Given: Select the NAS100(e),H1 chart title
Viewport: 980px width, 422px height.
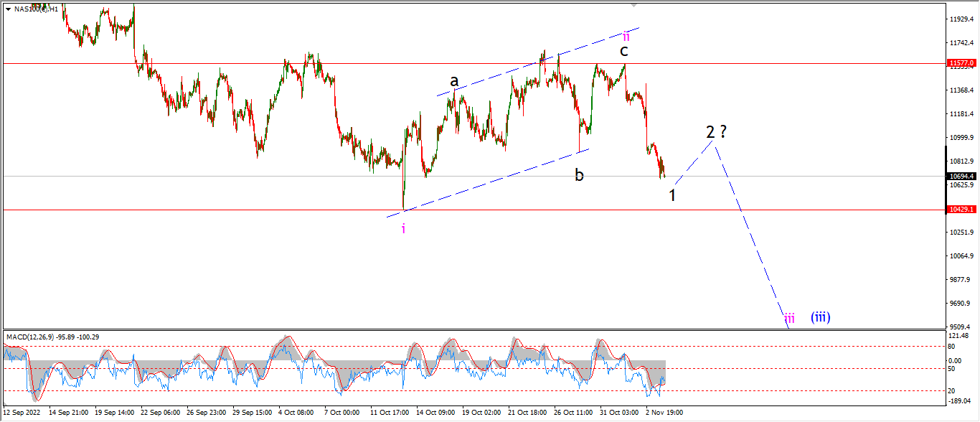Looking at the screenshot, I should click(37, 9).
